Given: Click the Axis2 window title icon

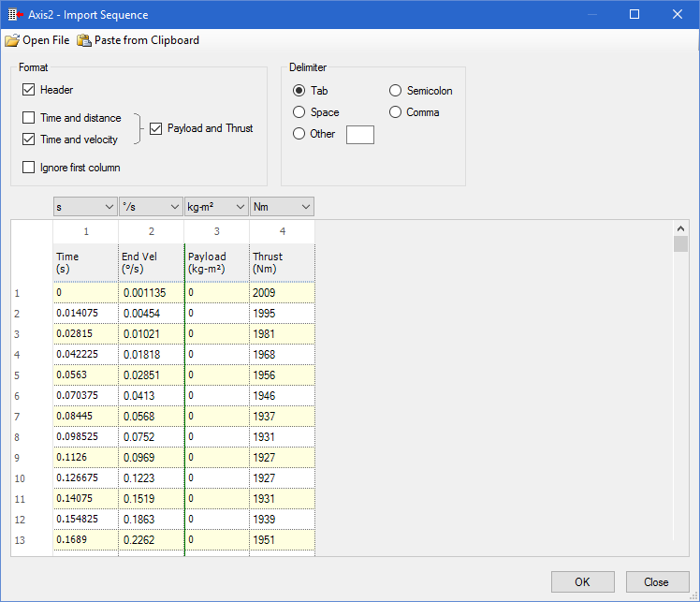Looking at the screenshot, I should pos(13,15).
